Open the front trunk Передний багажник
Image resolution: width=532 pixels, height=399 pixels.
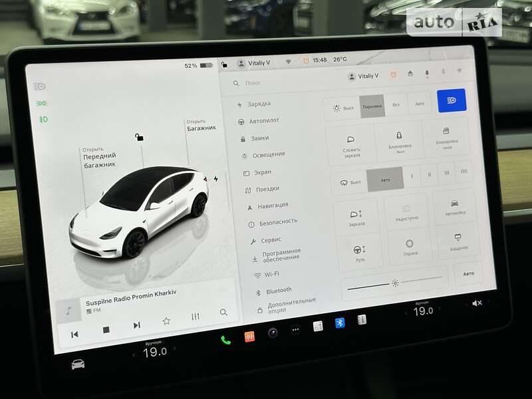pyautogui.click(x=99, y=157)
